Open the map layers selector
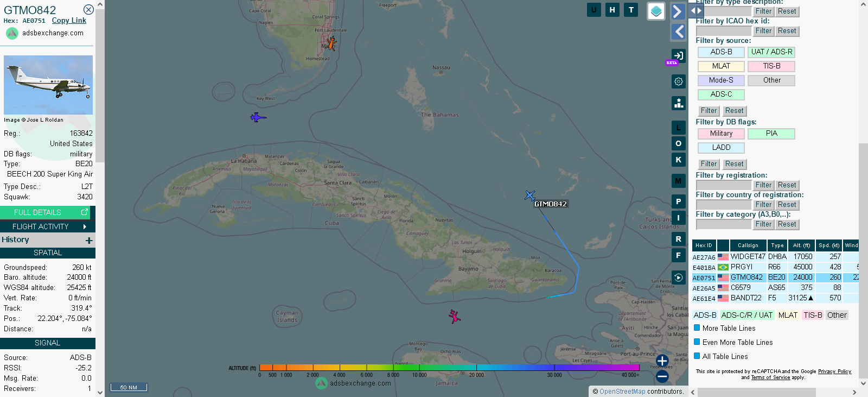Viewport: 868px width, 397px height. click(x=656, y=11)
